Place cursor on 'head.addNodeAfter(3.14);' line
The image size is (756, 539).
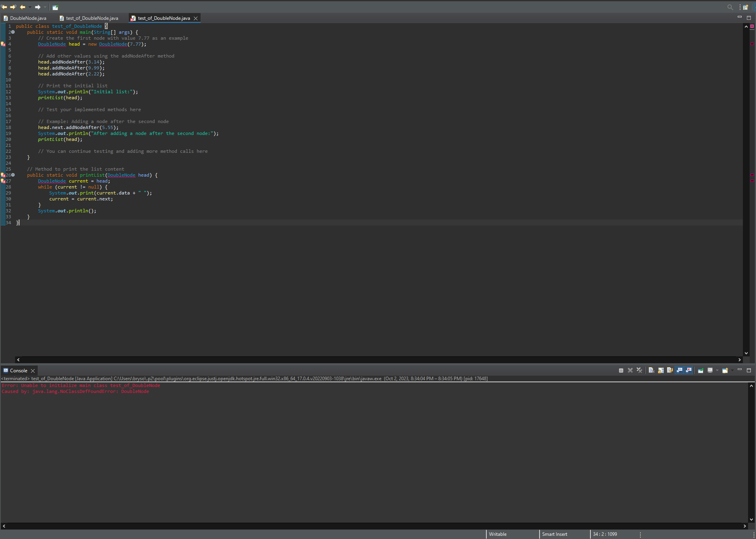pos(72,62)
